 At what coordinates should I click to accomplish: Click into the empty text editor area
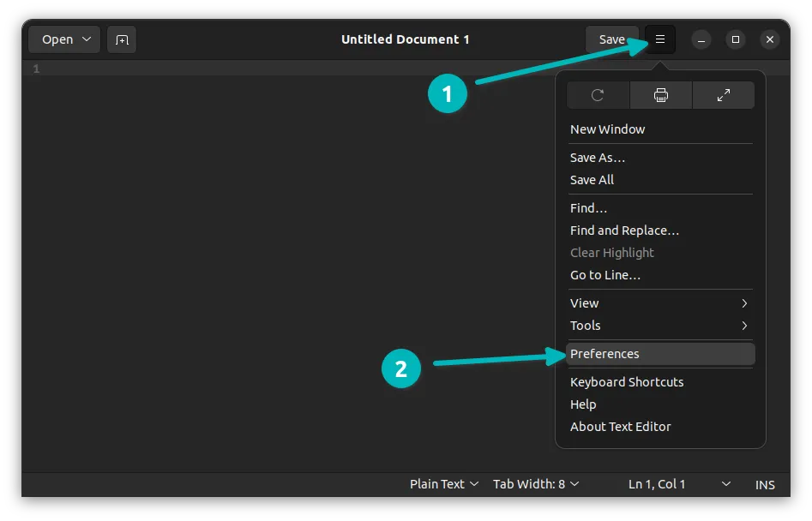[257, 257]
